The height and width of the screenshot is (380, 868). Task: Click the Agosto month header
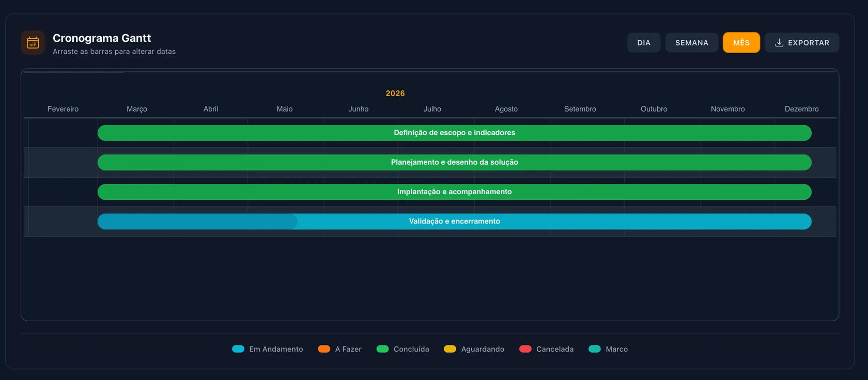tap(506, 109)
